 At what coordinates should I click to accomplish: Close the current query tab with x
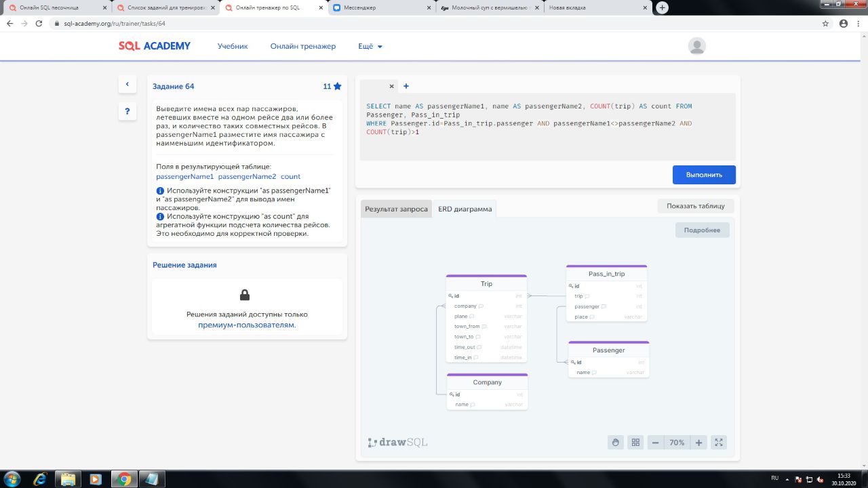(391, 86)
